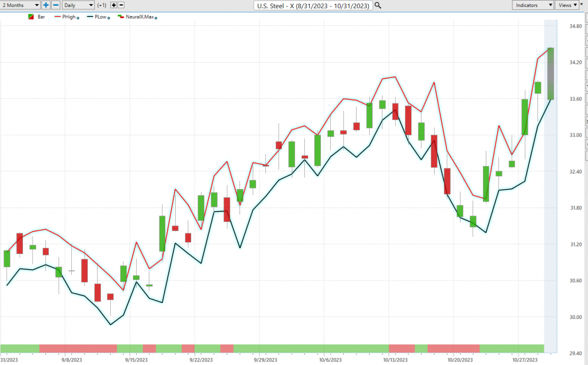Image resolution: width=588 pixels, height=365 pixels.
Task: Open the Daily interval dropdown
Action: tap(78, 5)
